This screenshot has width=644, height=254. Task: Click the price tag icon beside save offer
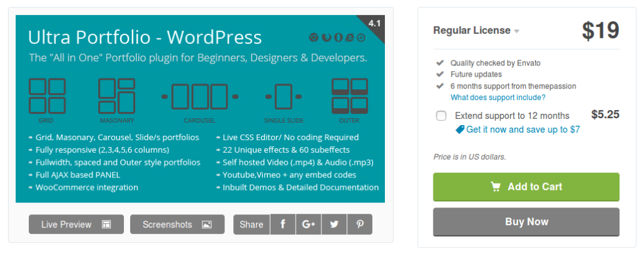pyautogui.click(x=460, y=130)
